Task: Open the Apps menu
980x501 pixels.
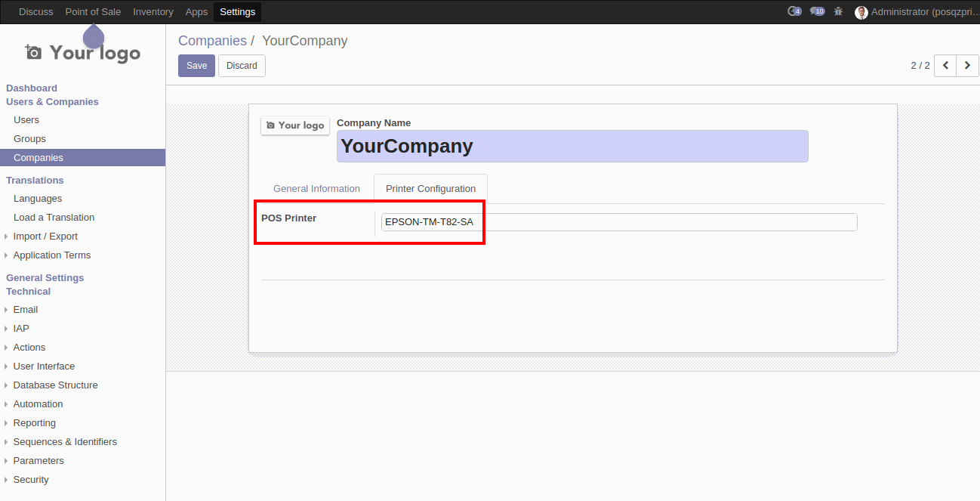Action: coord(196,11)
